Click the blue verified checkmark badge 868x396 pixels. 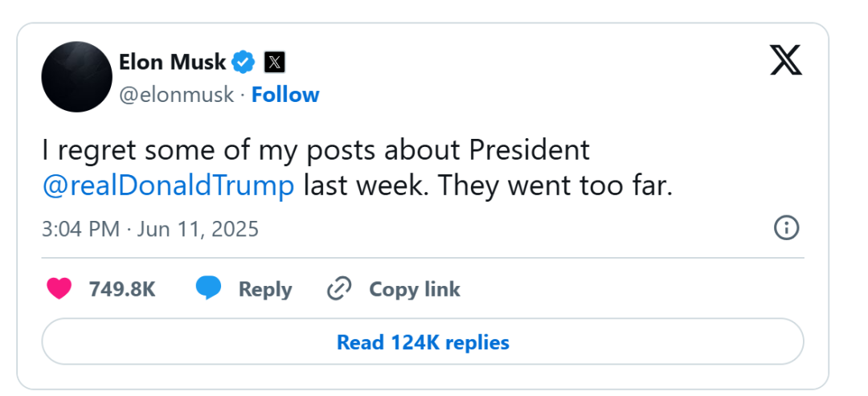click(x=244, y=61)
